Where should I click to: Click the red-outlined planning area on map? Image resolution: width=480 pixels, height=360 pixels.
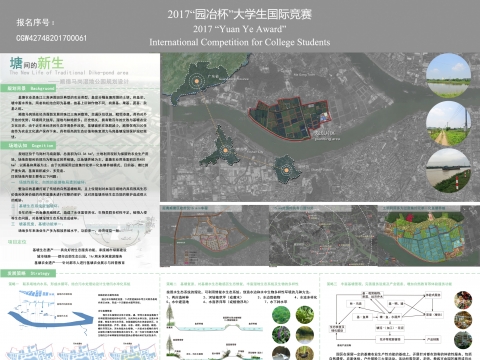[x=289, y=118]
